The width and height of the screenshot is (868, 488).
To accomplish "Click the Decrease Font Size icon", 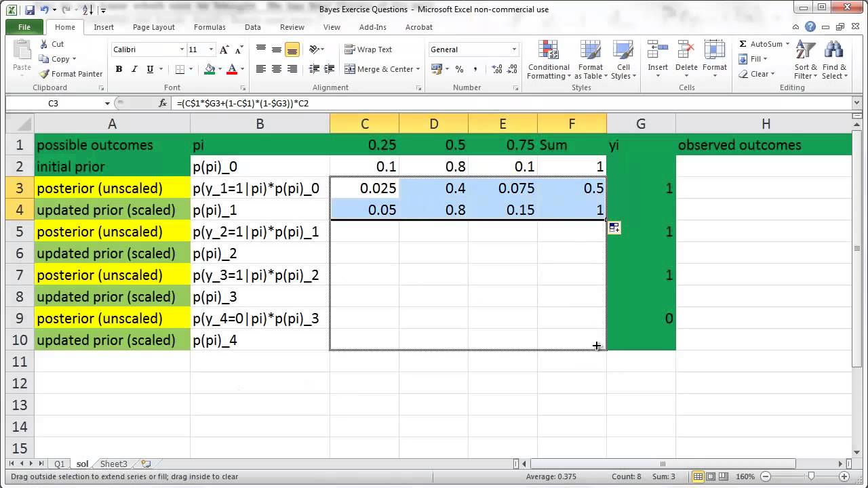I will click(239, 49).
